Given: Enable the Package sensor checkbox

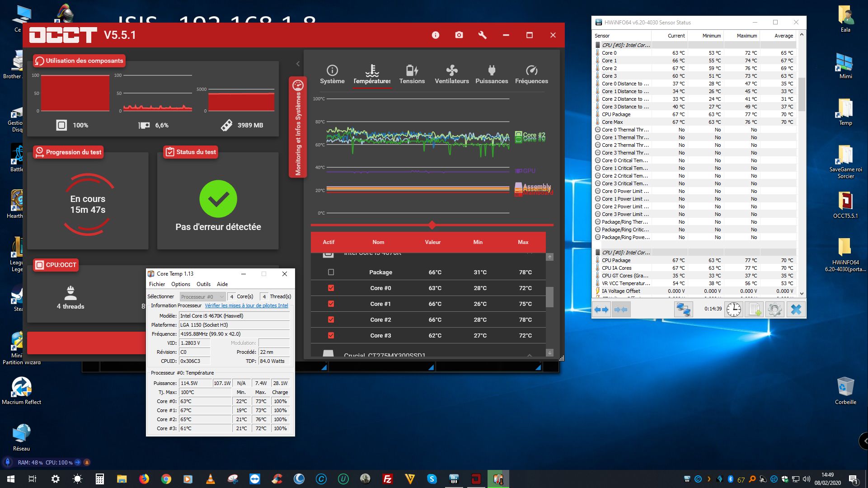Looking at the screenshot, I should tap(331, 272).
